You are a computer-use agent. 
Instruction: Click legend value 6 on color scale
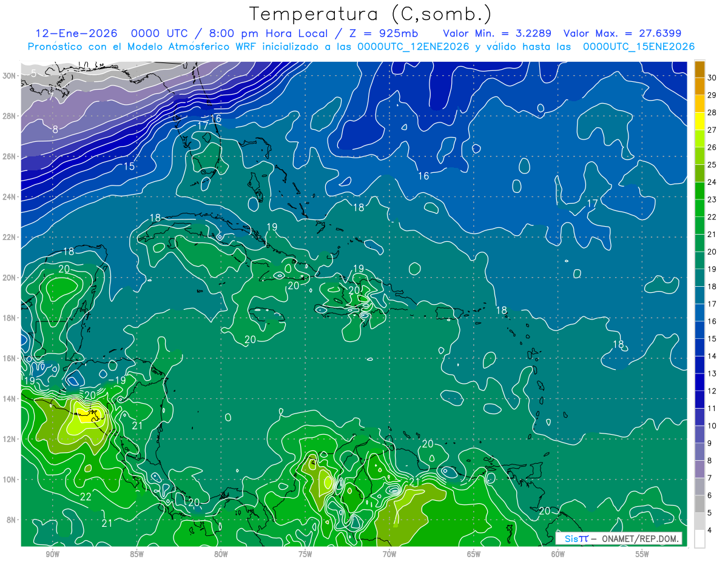pyautogui.click(x=710, y=495)
